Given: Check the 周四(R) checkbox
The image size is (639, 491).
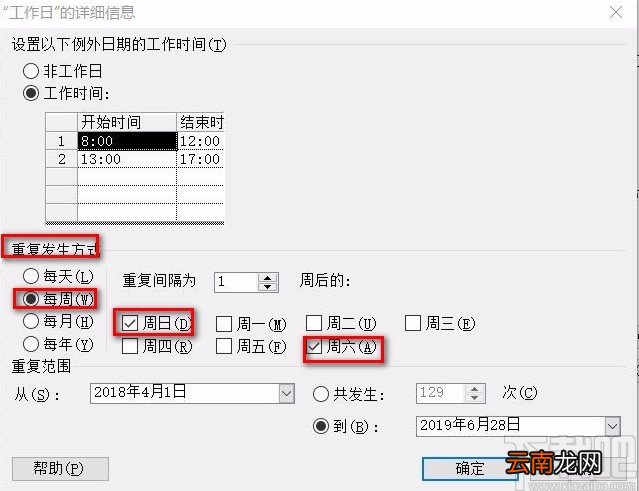Looking at the screenshot, I should coord(130,346).
